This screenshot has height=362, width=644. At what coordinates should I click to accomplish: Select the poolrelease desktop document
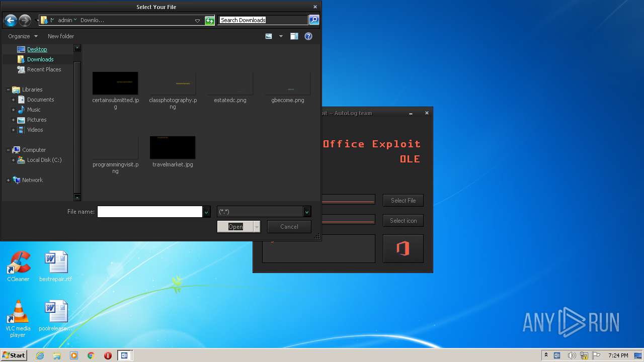55,316
